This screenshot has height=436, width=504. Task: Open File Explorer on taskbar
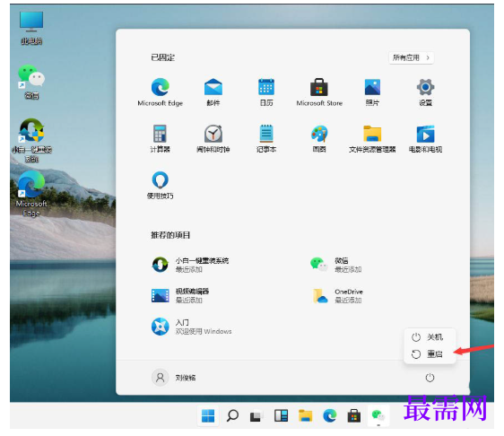pyautogui.click(x=305, y=415)
